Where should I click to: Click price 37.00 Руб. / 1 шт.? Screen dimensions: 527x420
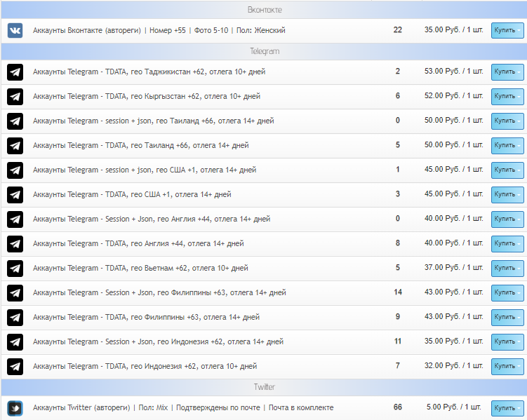click(454, 268)
